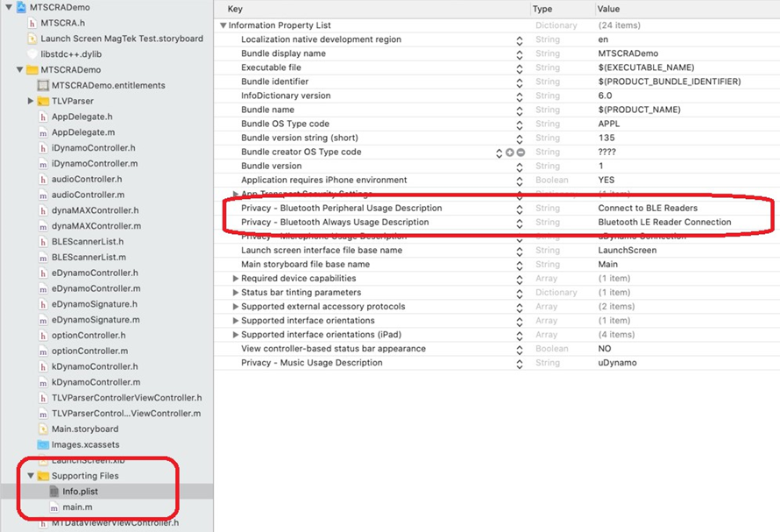Screen dimensions: 780x532
Task: Click Supporting Files folder icon
Action: [x=43, y=476]
